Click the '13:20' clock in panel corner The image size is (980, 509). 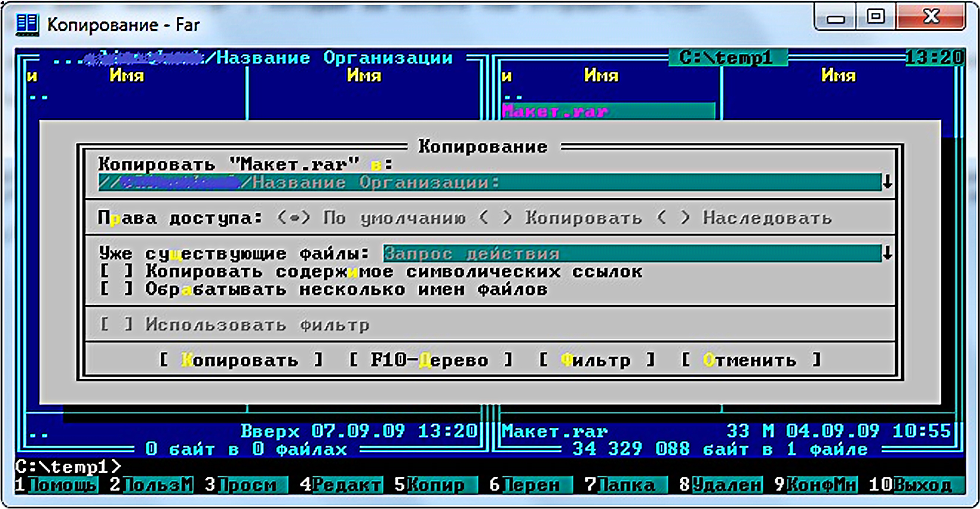[934, 58]
